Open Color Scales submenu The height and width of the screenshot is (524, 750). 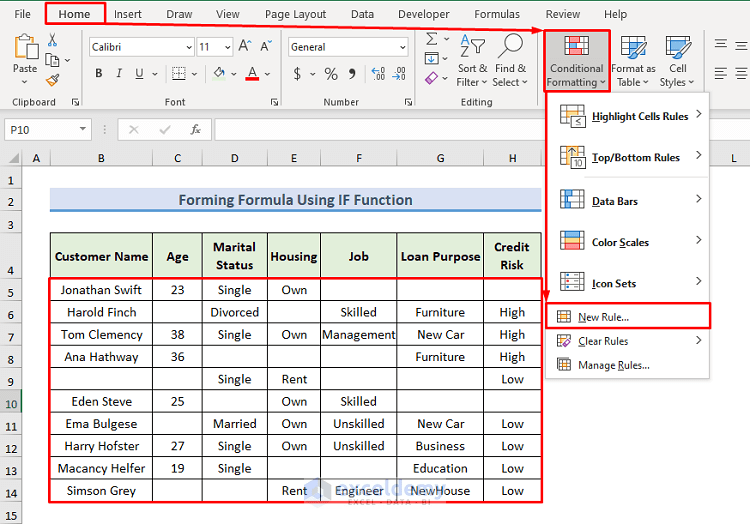click(x=628, y=242)
